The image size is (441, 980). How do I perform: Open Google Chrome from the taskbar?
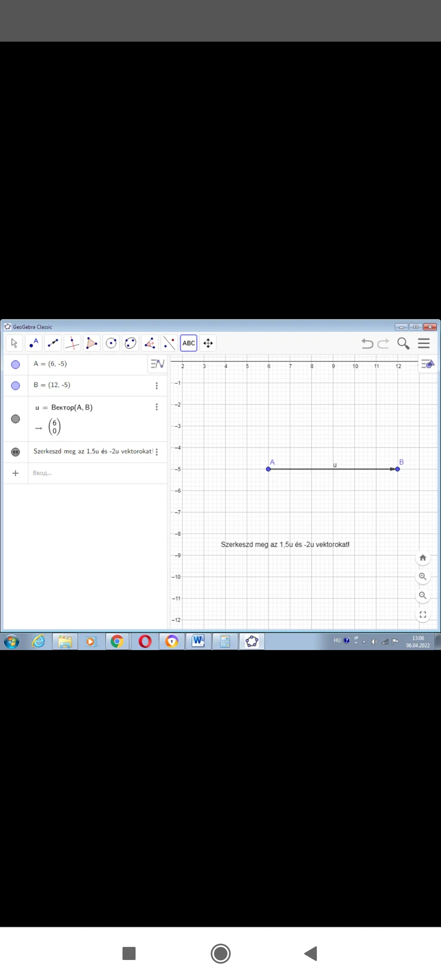(x=117, y=641)
